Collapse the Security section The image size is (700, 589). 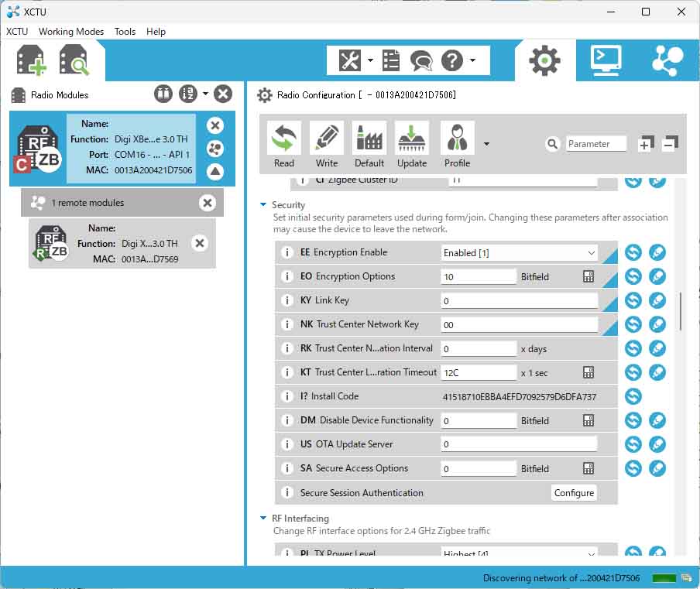tap(263, 205)
